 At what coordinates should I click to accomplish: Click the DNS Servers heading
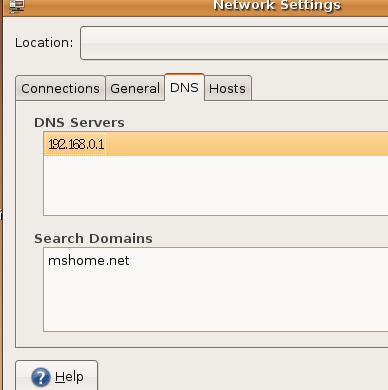coord(79,122)
